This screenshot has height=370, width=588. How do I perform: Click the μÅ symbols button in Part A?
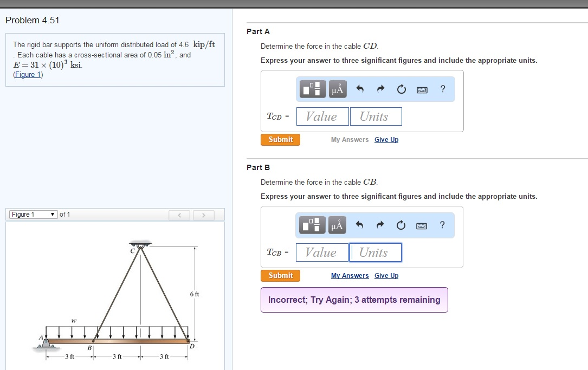337,89
